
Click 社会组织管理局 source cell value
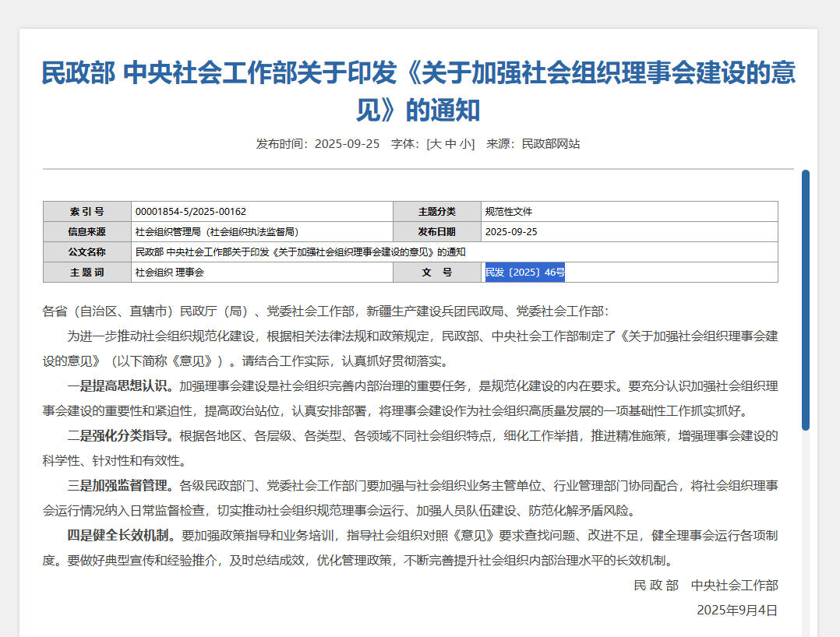click(x=217, y=232)
